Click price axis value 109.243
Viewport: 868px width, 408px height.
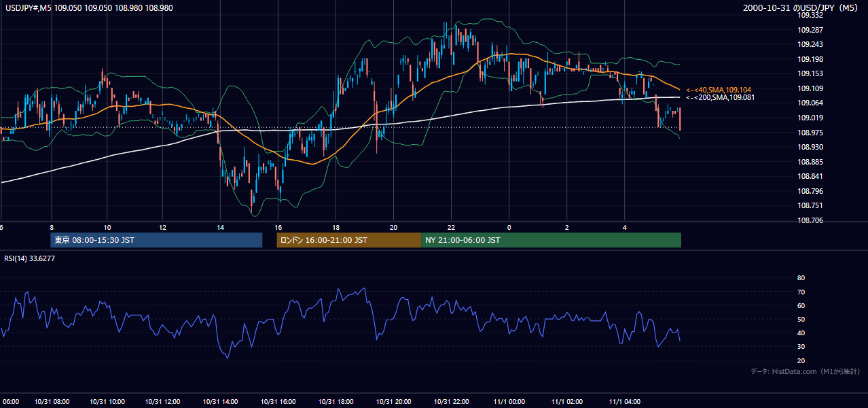pos(810,44)
